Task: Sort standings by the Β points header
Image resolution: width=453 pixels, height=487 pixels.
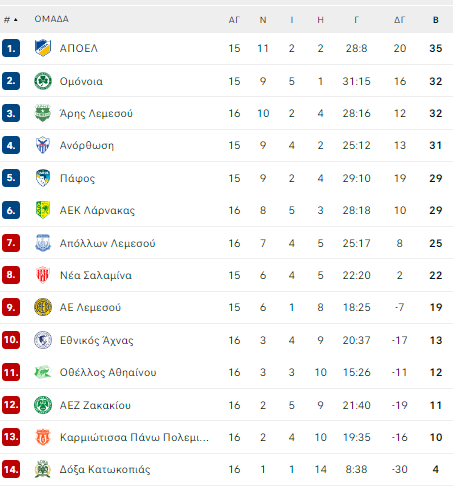Action: (436, 20)
